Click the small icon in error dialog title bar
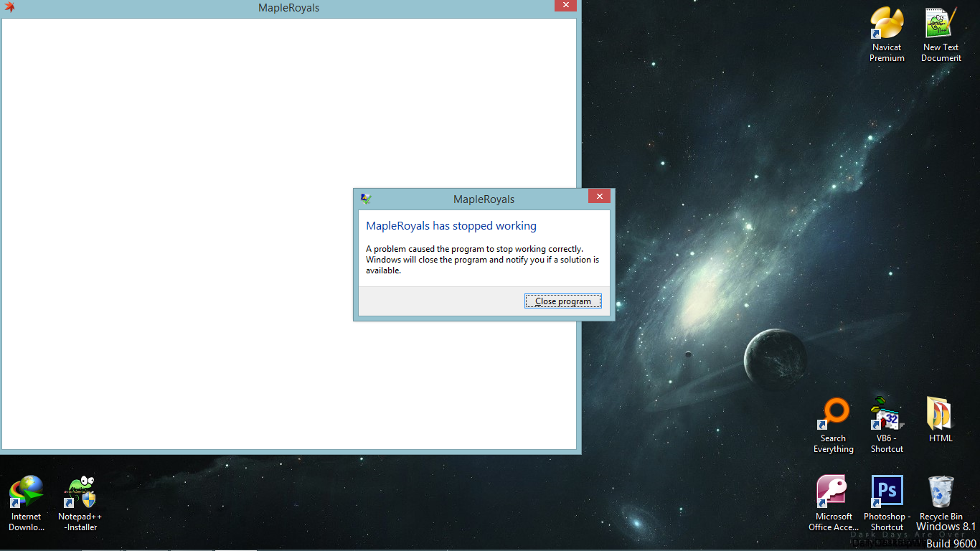Screen dimensions: 980x551 point(366,199)
